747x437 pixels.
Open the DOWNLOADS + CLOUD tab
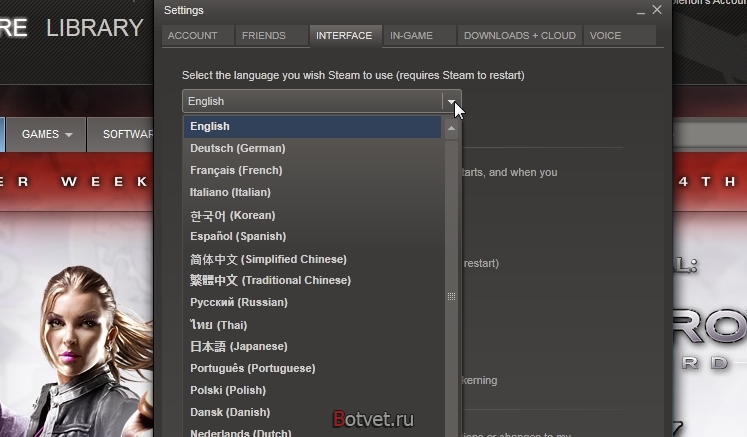pyautogui.click(x=520, y=36)
